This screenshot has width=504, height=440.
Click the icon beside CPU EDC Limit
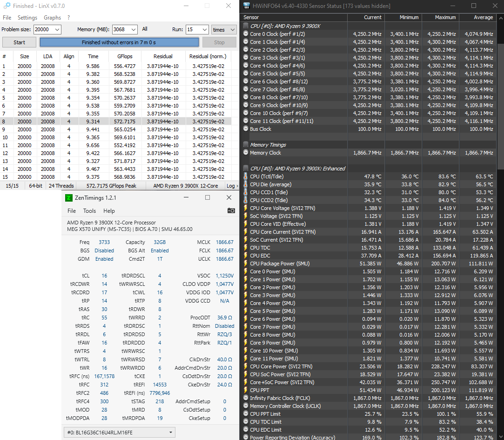point(246,430)
